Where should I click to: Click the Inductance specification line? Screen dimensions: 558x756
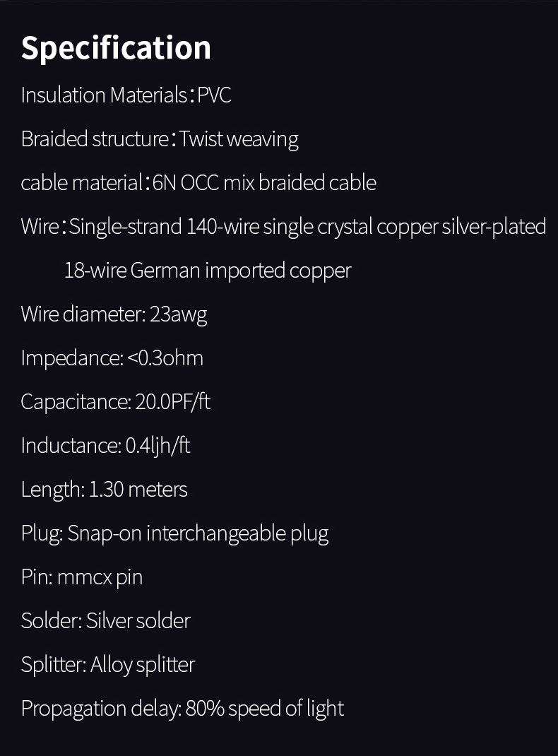[x=106, y=445]
